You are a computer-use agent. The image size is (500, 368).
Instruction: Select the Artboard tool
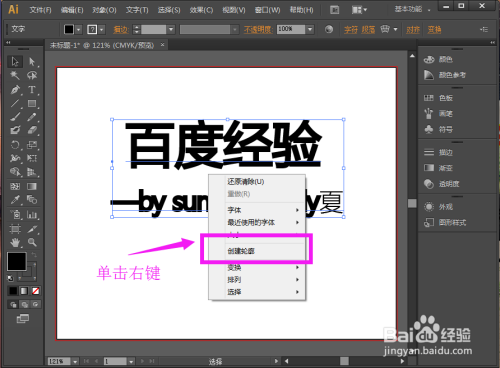(x=15, y=229)
